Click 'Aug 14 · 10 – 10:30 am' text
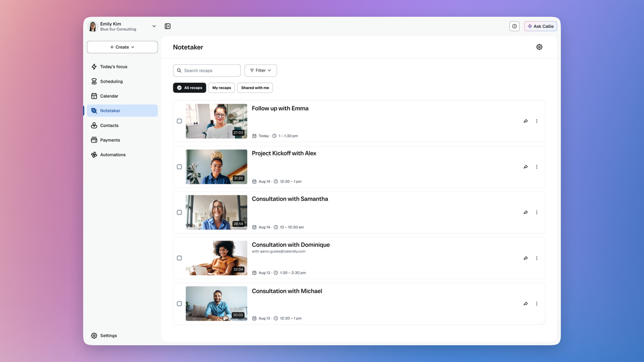 (x=278, y=227)
